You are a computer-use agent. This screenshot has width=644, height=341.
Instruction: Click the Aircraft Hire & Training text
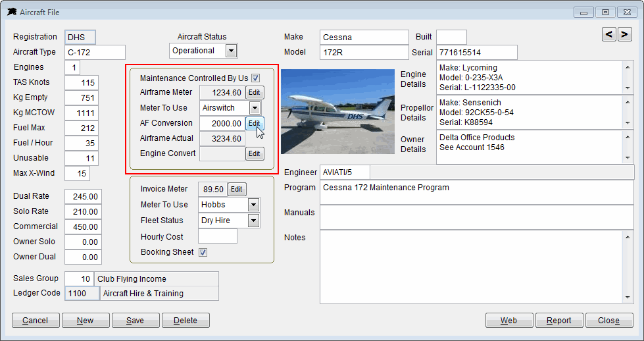point(143,294)
